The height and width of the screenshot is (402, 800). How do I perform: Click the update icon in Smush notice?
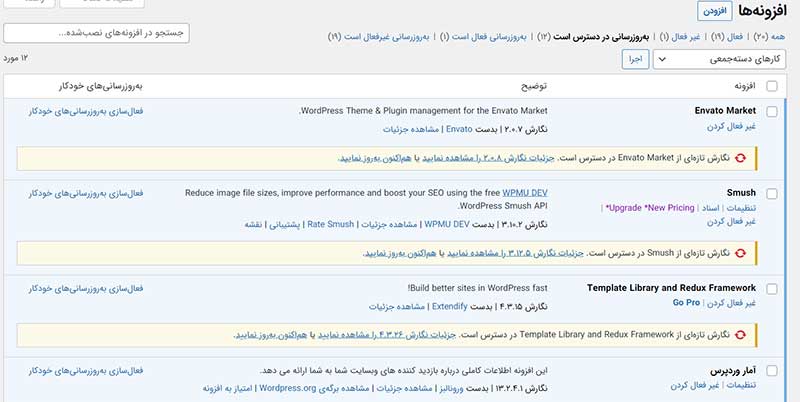point(740,253)
